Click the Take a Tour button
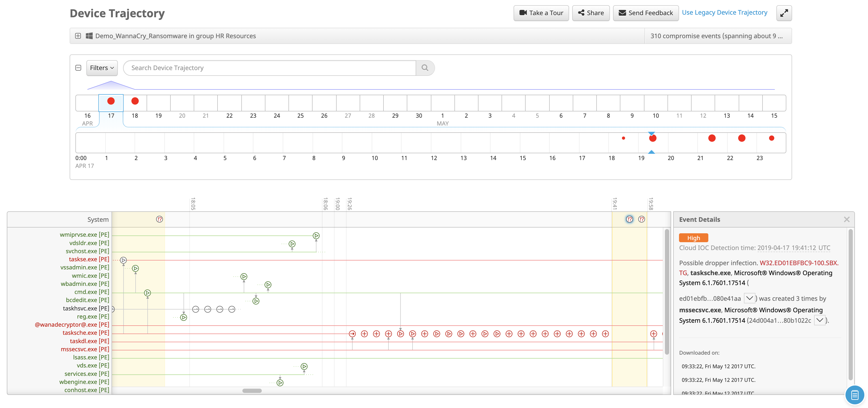This screenshot has height=408, width=868. coord(541,13)
